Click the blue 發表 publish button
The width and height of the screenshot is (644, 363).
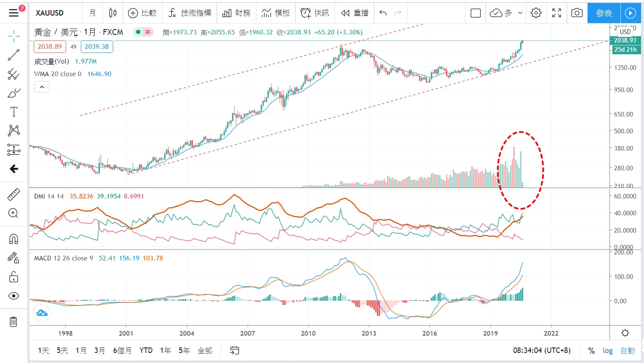[x=604, y=13]
